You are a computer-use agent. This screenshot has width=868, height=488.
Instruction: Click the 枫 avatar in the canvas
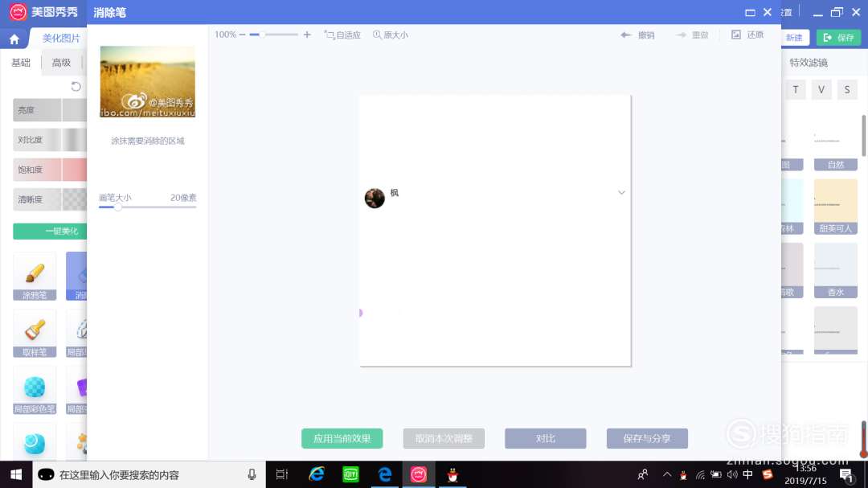(375, 198)
